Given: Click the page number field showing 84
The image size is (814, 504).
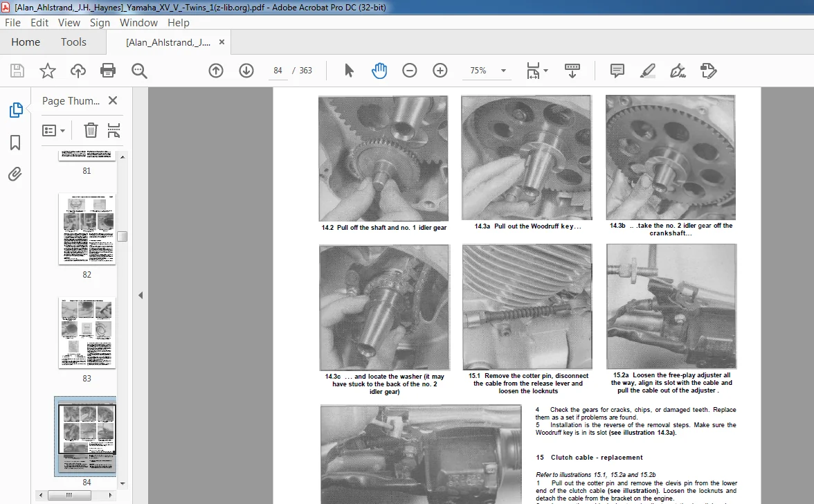Looking at the screenshot, I should pos(278,71).
